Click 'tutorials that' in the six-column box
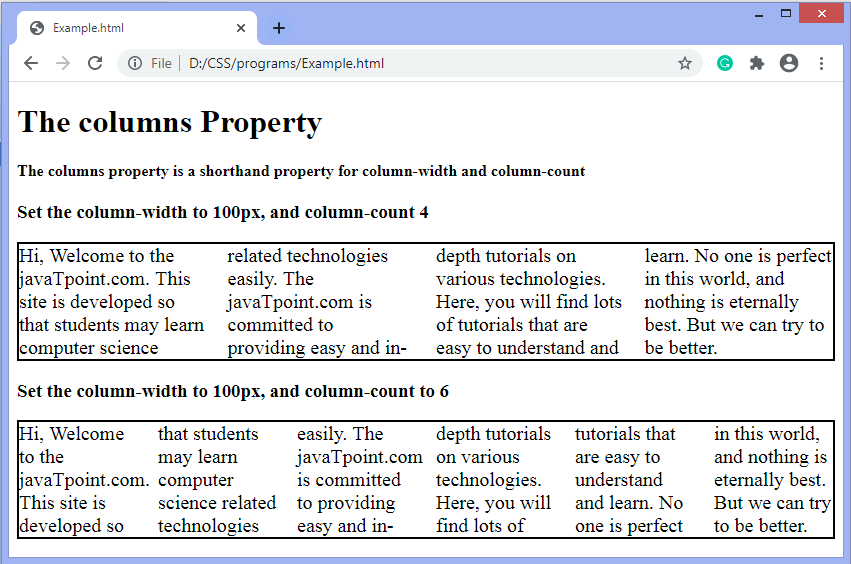 coord(625,434)
